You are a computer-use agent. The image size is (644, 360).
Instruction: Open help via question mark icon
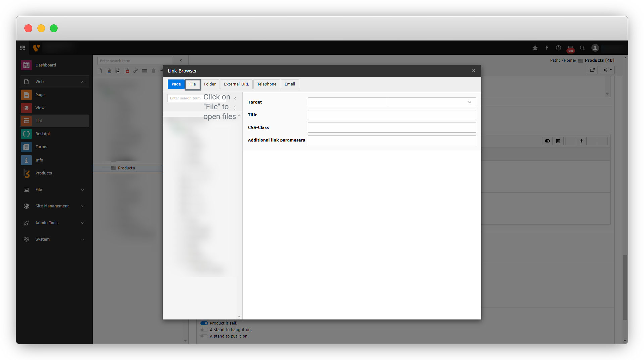tap(558, 48)
